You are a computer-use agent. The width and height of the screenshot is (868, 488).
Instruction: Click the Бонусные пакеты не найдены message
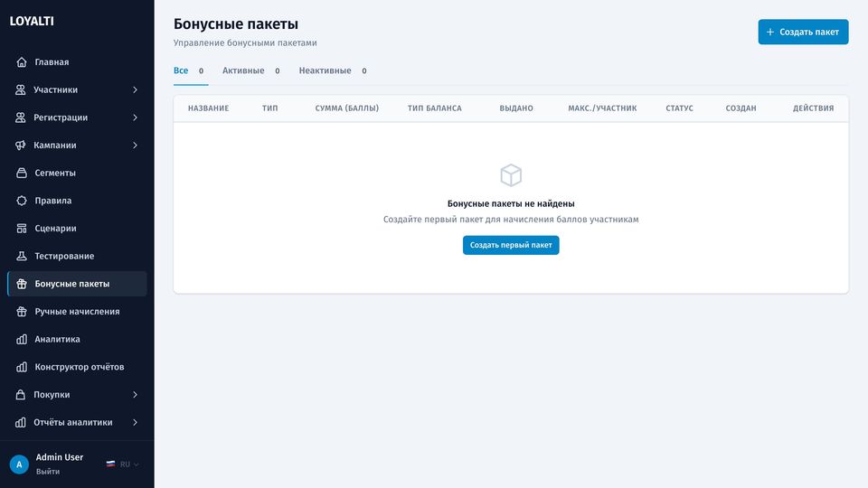(x=511, y=203)
